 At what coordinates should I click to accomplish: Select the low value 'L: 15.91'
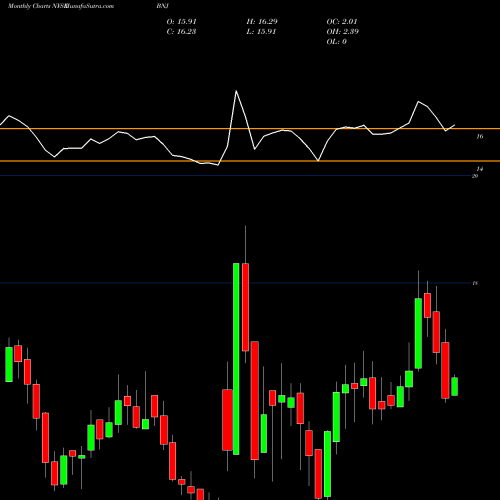point(261,32)
